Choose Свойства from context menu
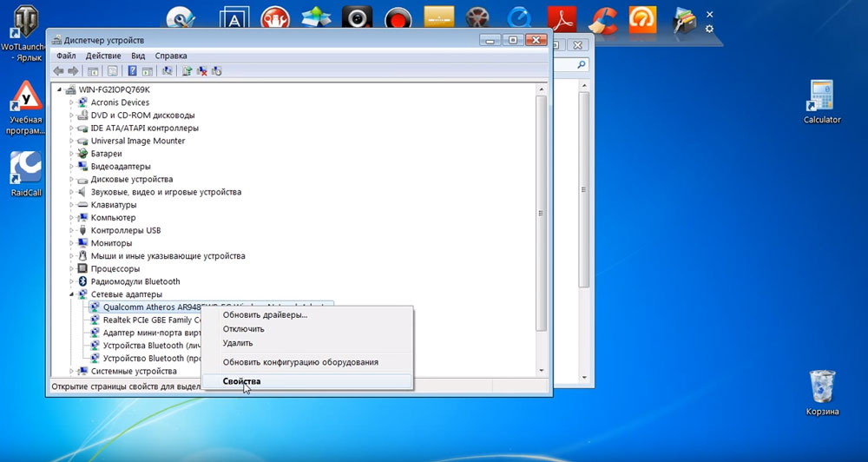 coord(306,381)
